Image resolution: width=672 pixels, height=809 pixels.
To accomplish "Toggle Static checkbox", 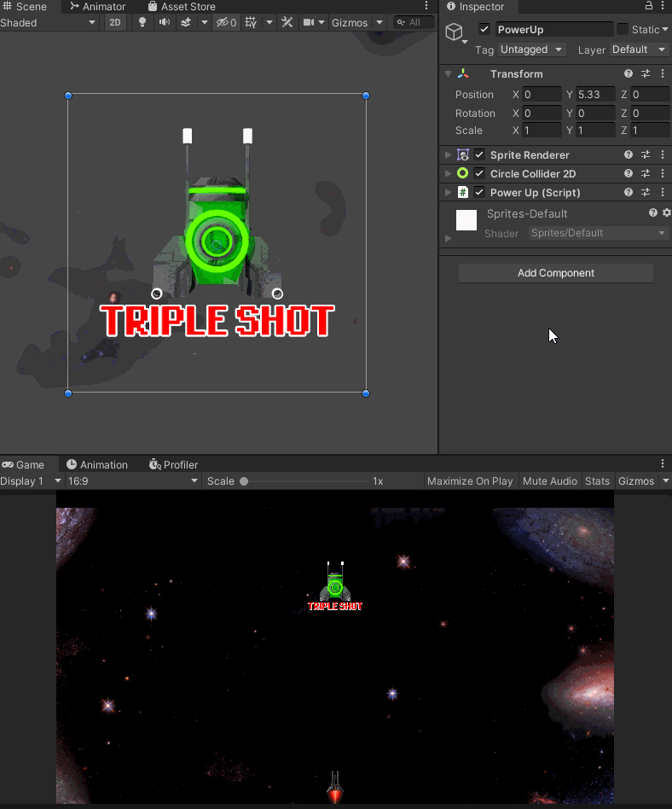I will point(623,29).
